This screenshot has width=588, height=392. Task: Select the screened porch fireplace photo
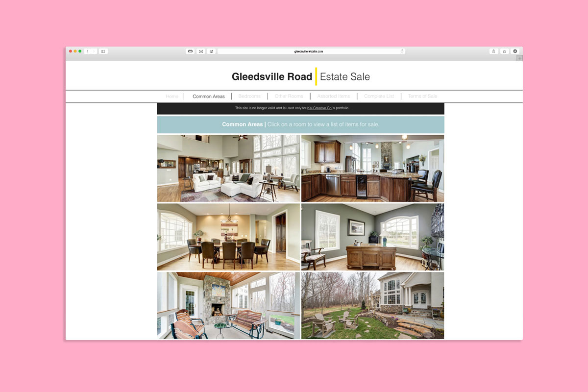(228, 306)
